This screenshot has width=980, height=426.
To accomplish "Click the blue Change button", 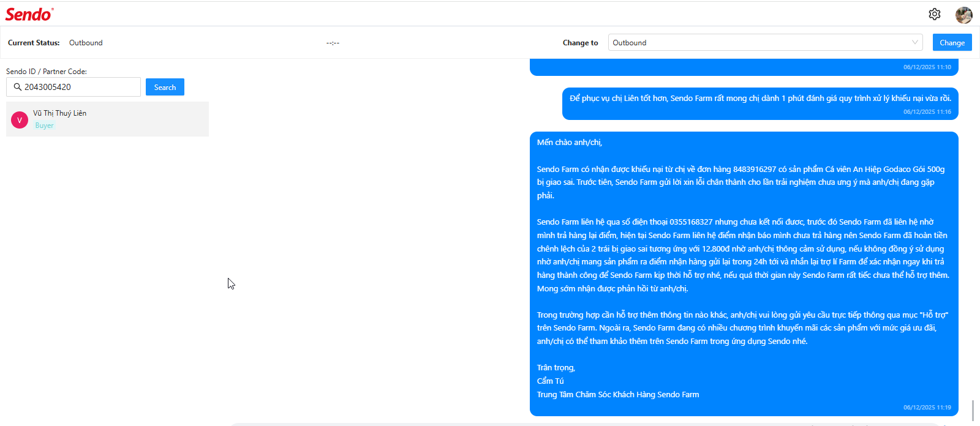I will point(952,42).
